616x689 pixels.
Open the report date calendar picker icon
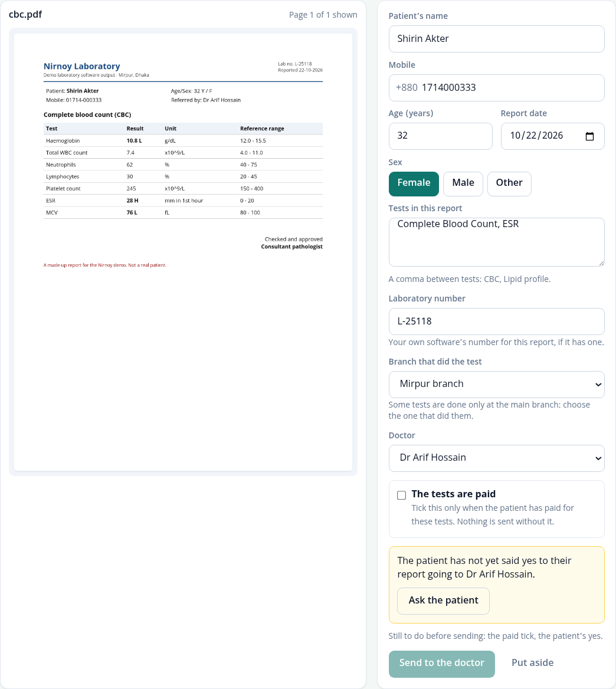click(x=589, y=136)
